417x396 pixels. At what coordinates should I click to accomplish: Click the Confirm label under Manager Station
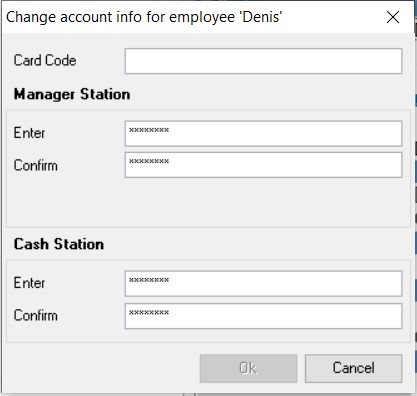(x=36, y=165)
